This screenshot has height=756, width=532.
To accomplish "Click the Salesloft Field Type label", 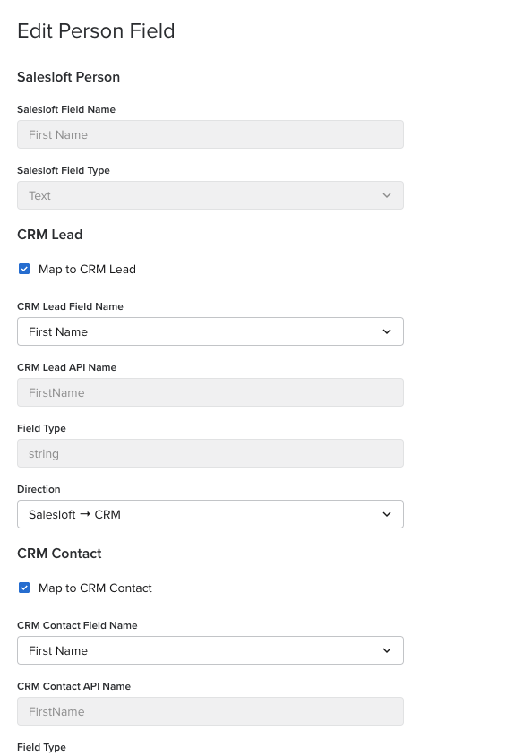I will point(63,170).
